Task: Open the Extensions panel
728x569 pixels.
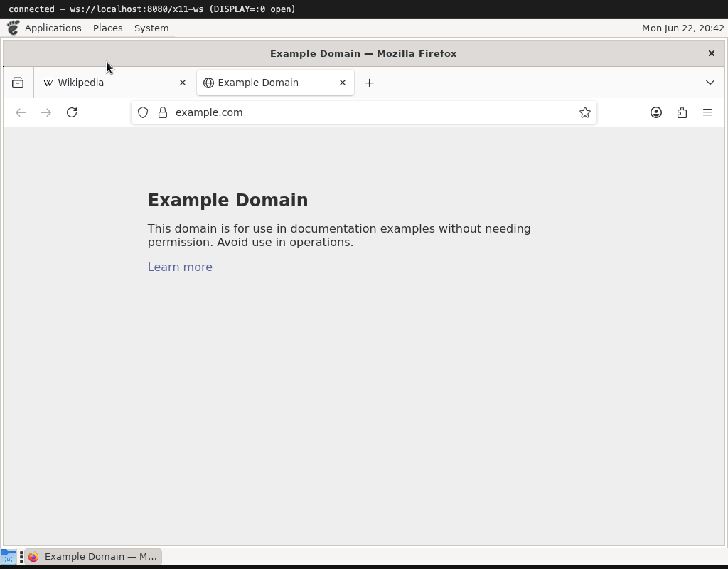Action: 682,112
